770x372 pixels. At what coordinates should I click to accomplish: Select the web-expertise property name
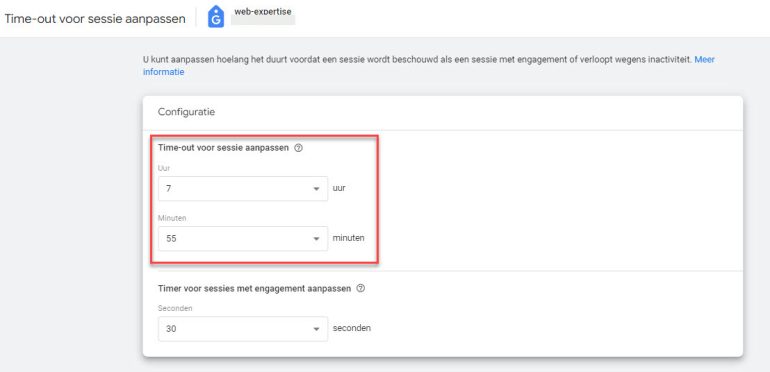tap(263, 11)
